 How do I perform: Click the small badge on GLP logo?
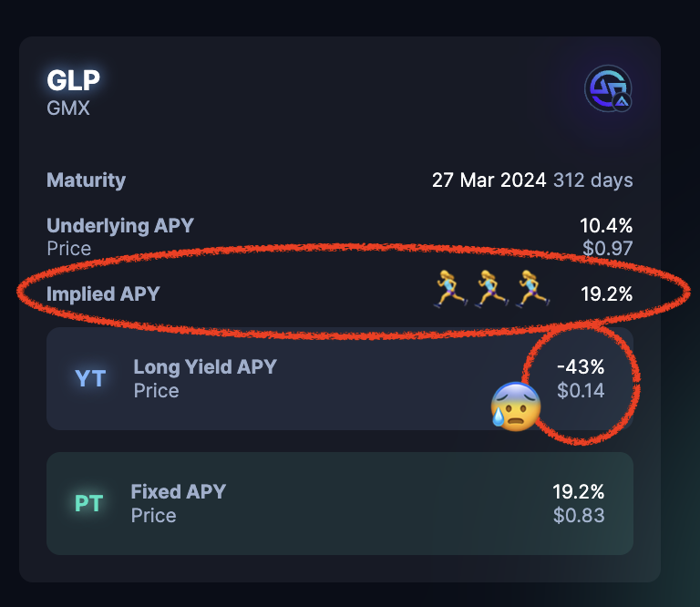tap(622, 102)
